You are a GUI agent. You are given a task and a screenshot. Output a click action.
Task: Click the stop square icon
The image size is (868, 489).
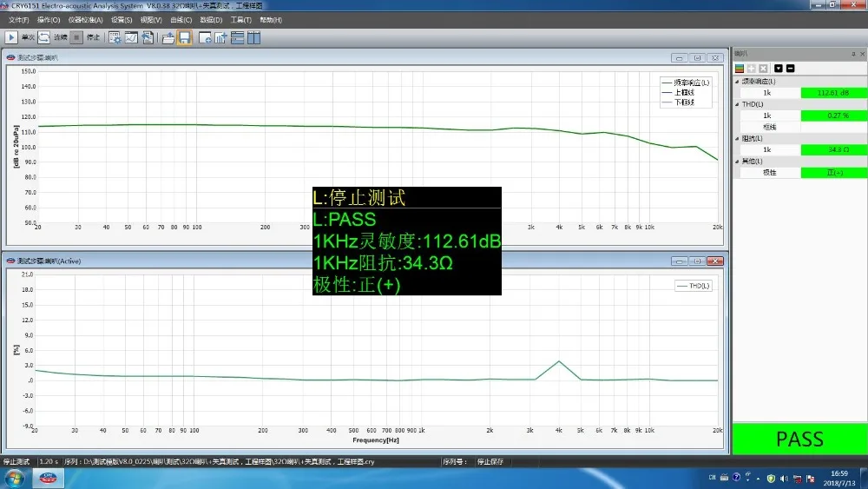77,37
